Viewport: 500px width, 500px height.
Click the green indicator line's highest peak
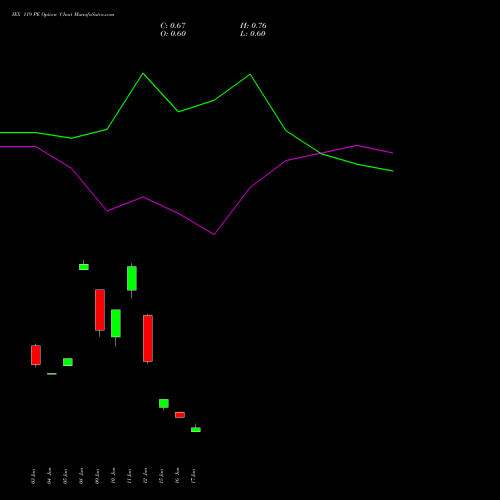143,73
